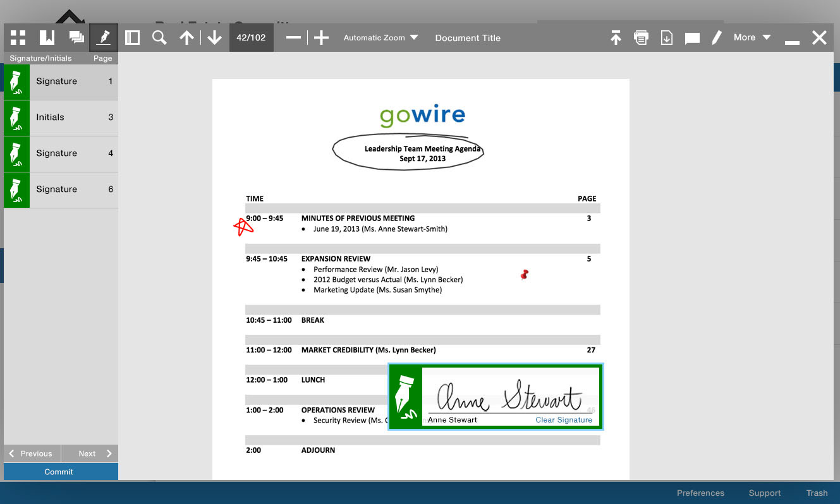
Task: Zoom out with the minus icon
Action: (293, 38)
